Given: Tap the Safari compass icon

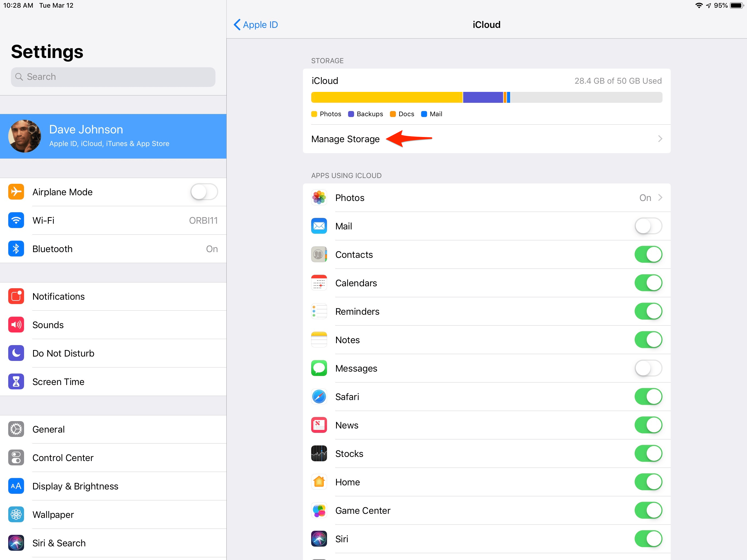Looking at the screenshot, I should [x=319, y=396].
